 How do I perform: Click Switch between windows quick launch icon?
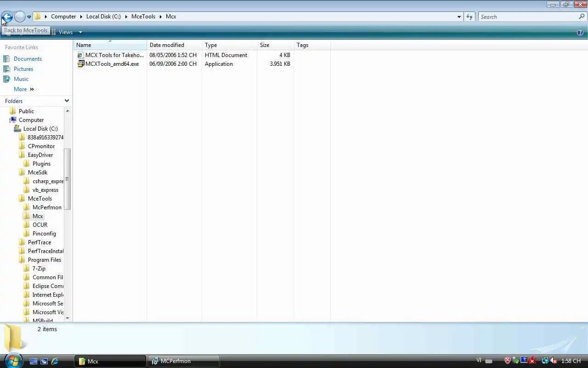(x=44, y=361)
